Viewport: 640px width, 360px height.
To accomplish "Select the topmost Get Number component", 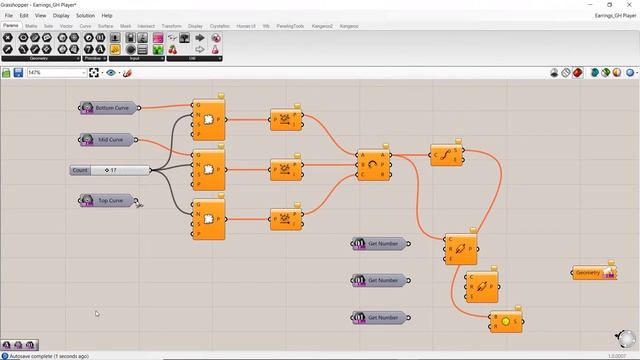I will (380, 244).
